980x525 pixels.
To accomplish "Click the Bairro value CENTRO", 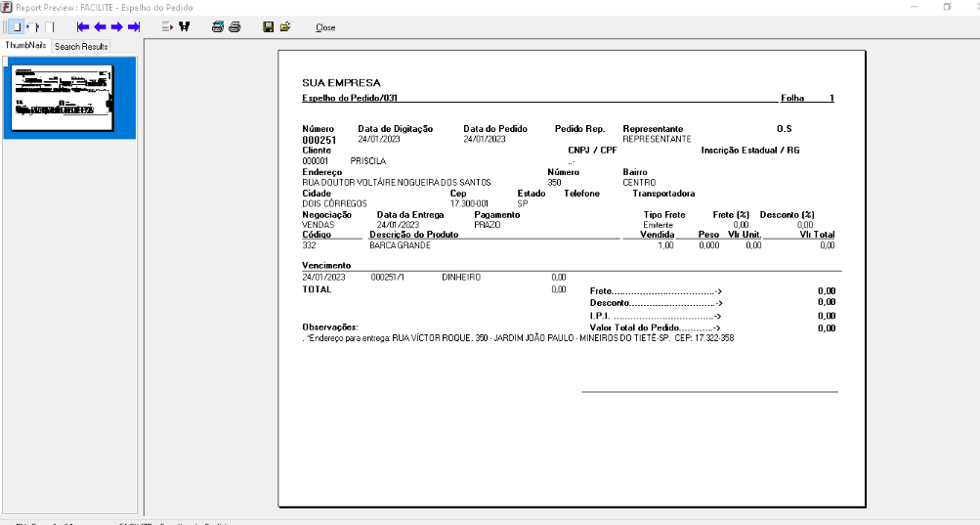I will click(x=639, y=183).
